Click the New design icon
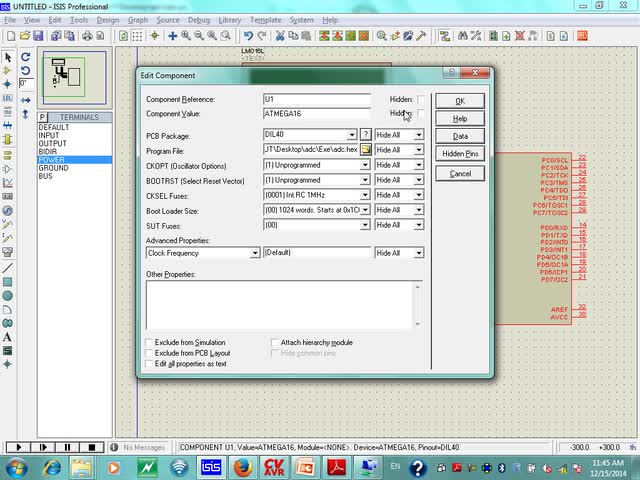 (11, 36)
